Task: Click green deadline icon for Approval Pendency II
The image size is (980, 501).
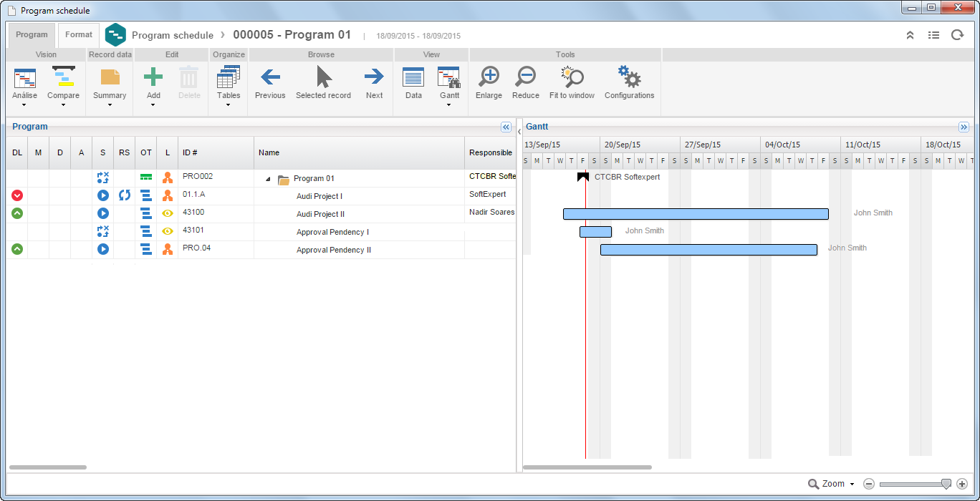Action: tap(17, 248)
